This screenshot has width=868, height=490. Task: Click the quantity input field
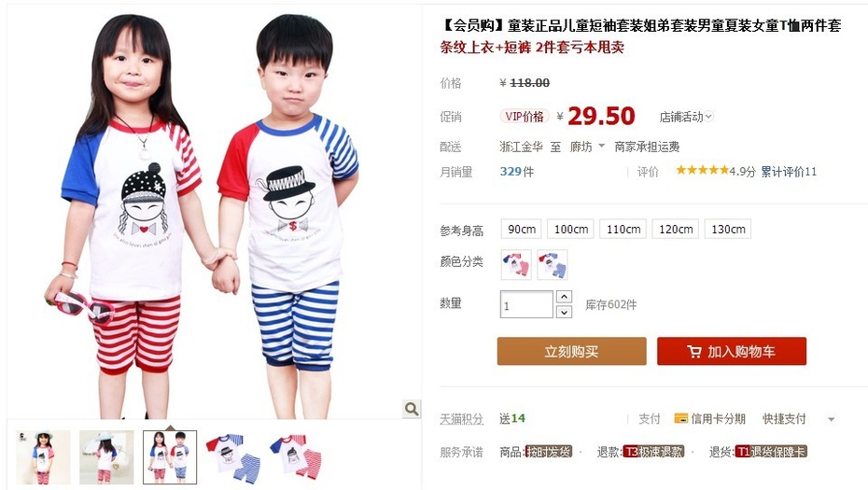[526, 304]
